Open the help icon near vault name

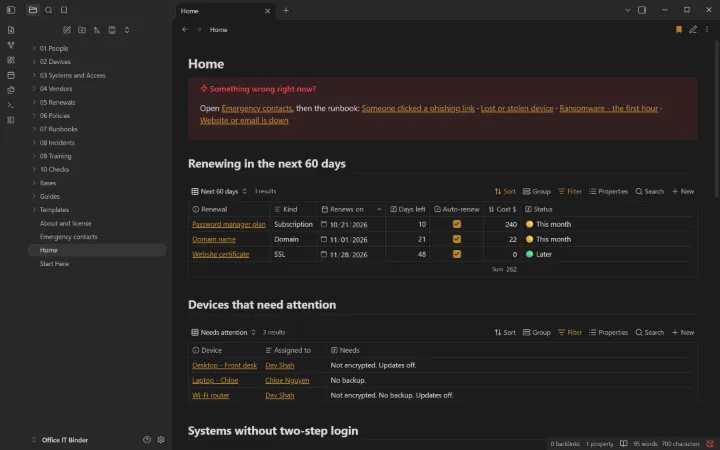click(x=147, y=439)
